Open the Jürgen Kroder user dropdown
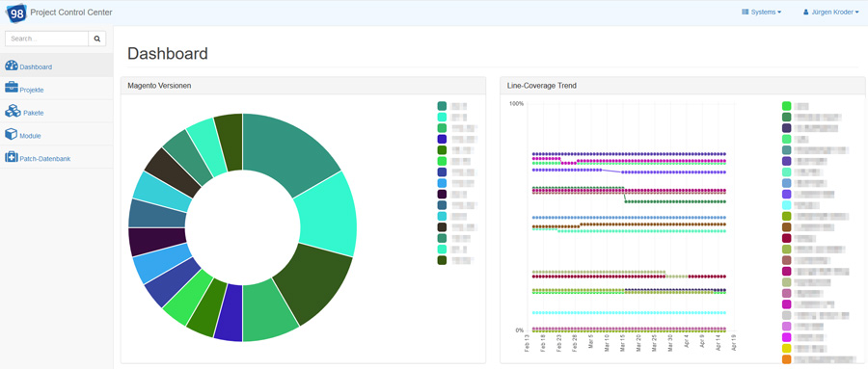This screenshot has height=369, width=868. pos(831,12)
